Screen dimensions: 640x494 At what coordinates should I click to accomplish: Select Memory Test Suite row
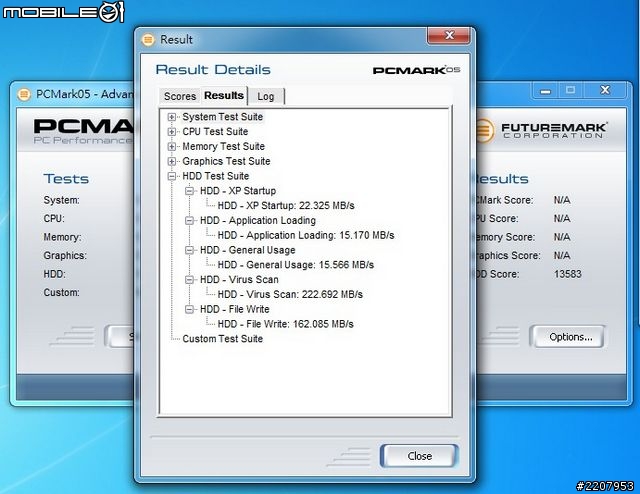point(223,147)
